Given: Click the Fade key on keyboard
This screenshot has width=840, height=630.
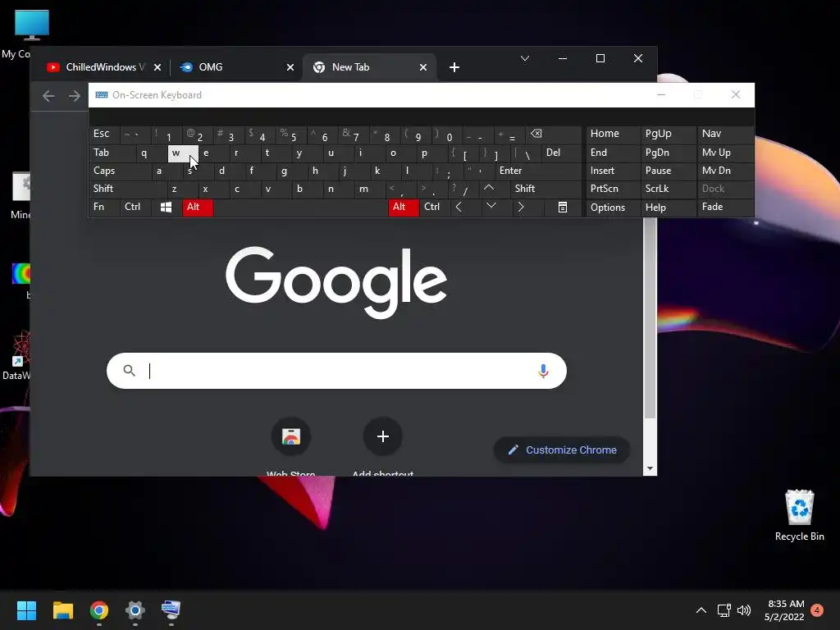Looking at the screenshot, I should (x=725, y=208).
